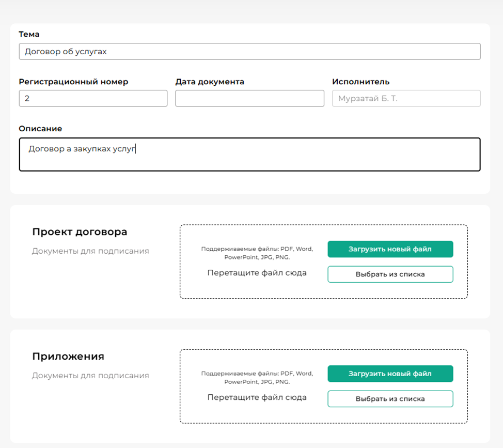
Task: Click the Исполнитель label
Action: tap(360, 82)
